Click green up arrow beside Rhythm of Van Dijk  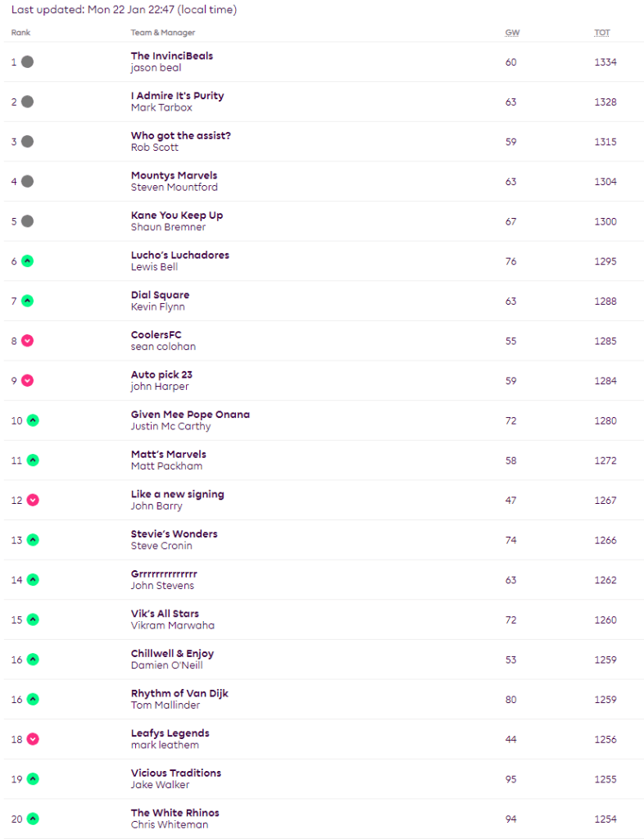point(33,700)
